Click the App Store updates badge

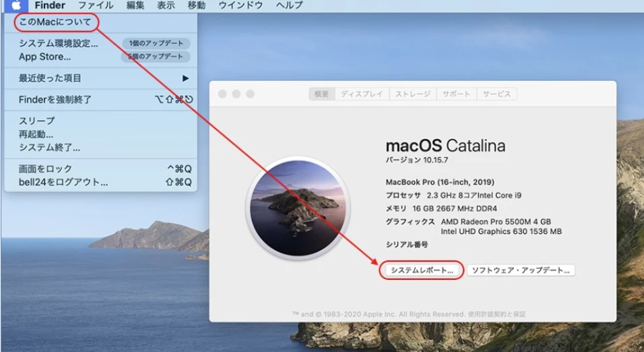coord(155,57)
